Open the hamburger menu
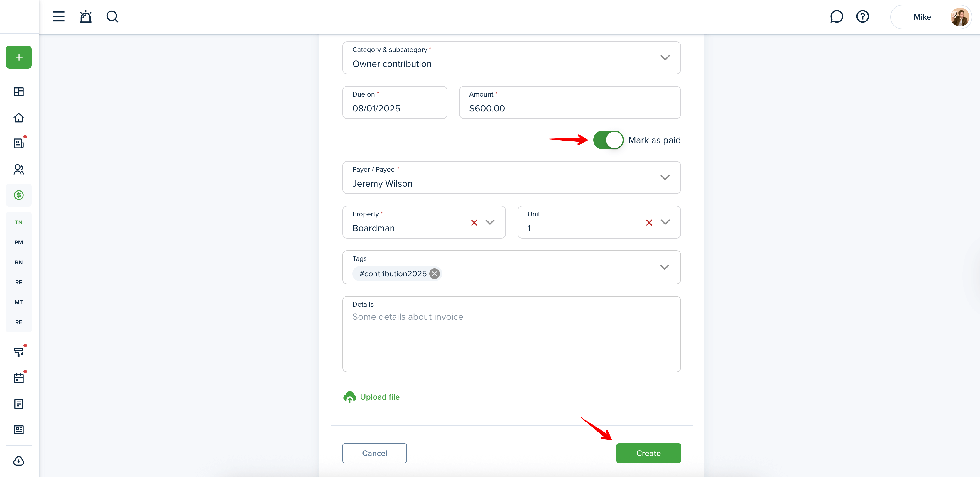The image size is (980, 477). (59, 17)
